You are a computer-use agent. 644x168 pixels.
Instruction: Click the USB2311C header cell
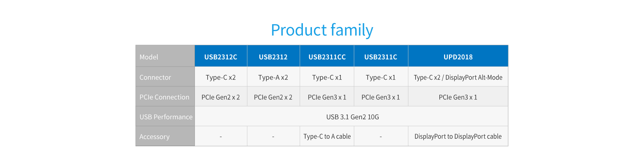coord(381,56)
